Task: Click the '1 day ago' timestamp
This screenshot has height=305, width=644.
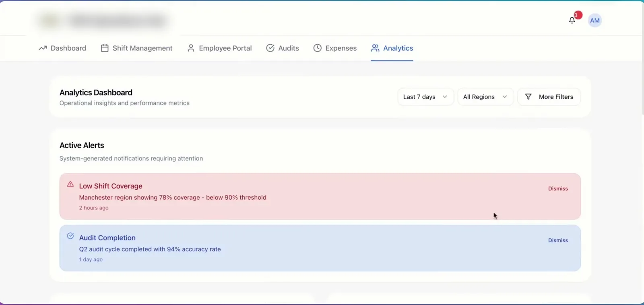Action: (x=91, y=260)
